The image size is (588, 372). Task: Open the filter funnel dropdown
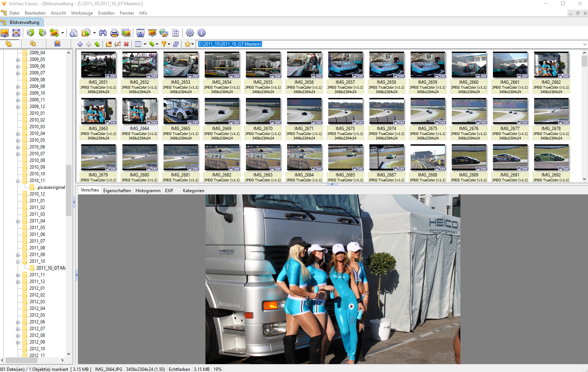pos(169,44)
